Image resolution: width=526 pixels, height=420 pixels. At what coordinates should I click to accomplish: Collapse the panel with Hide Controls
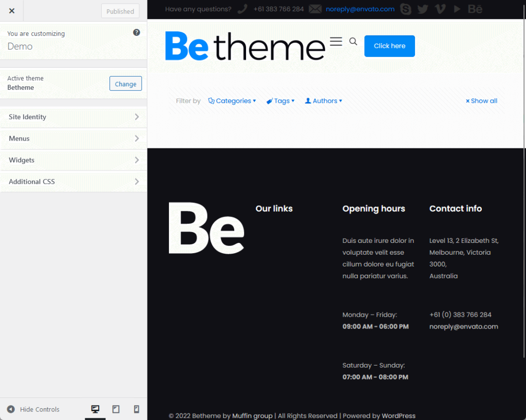tap(33, 409)
